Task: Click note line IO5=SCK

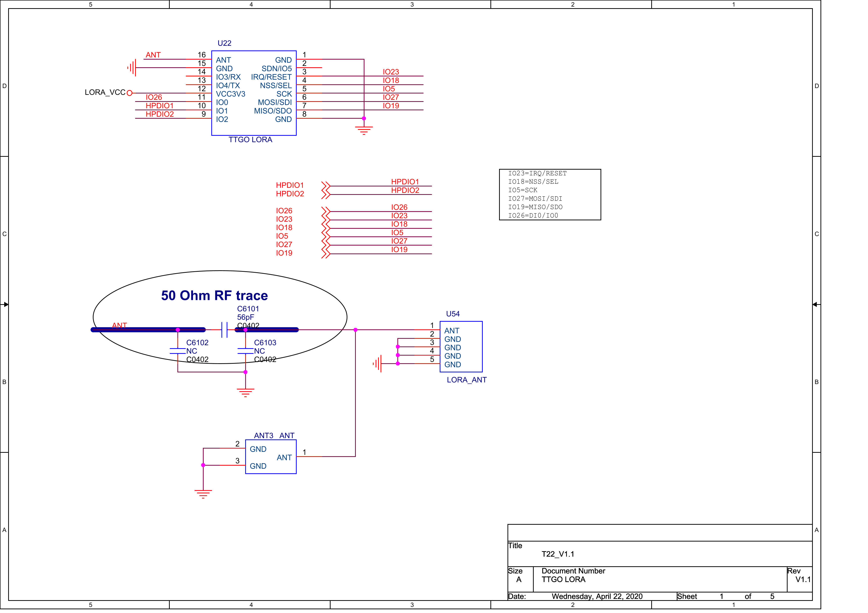Action: coord(523,190)
